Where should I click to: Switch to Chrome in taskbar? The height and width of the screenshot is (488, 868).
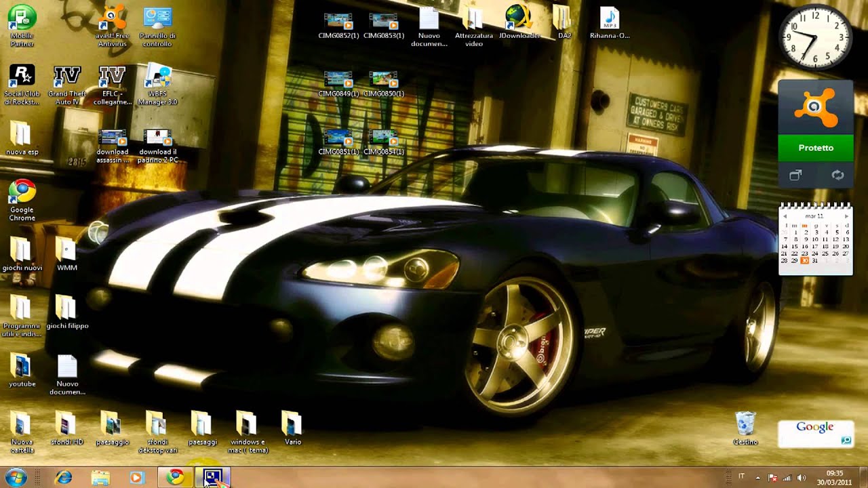pyautogui.click(x=176, y=477)
